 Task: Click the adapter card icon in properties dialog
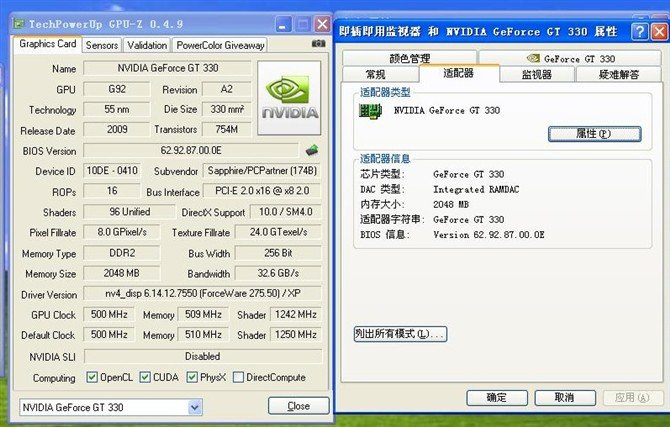click(x=370, y=112)
